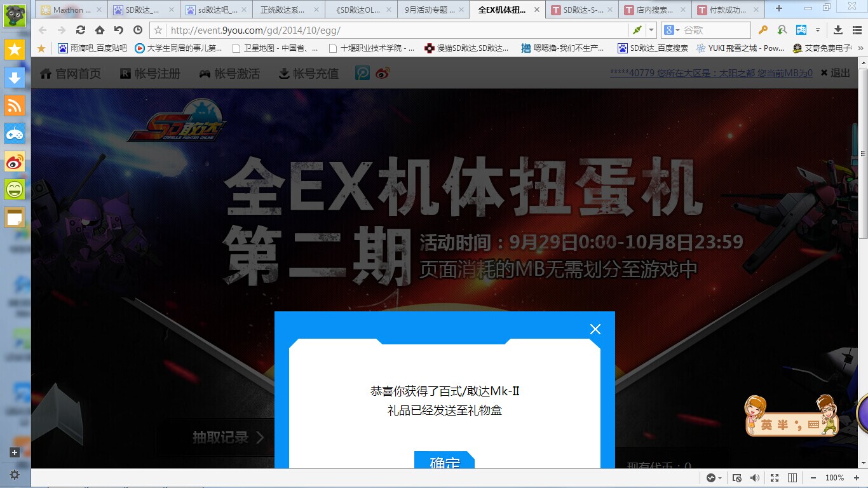This screenshot has height=488, width=868.
Task: Undo the last closed tab
Action: (x=119, y=30)
